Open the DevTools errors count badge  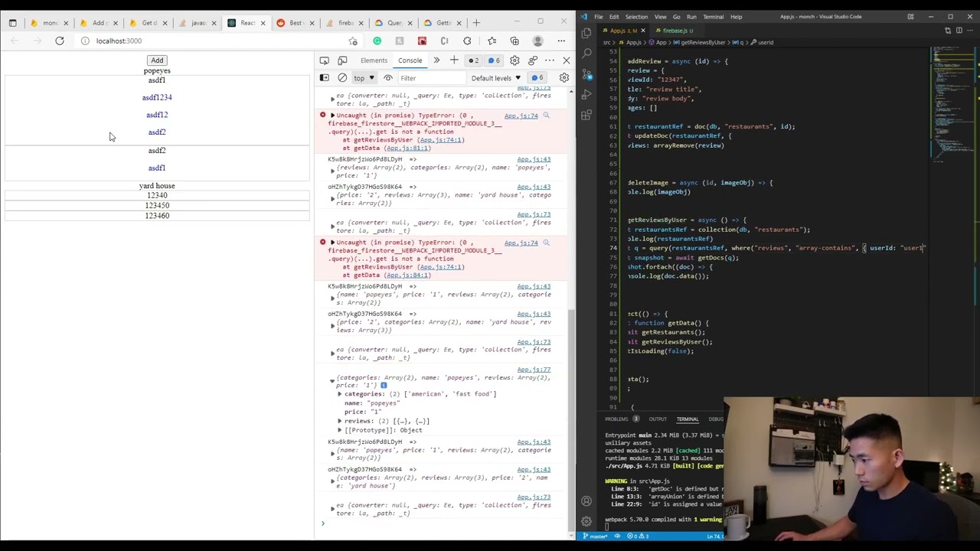pos(474,60)
